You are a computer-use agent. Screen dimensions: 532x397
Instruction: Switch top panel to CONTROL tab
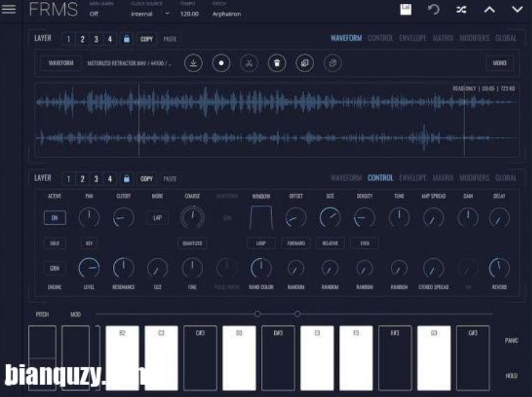(380, 38)
